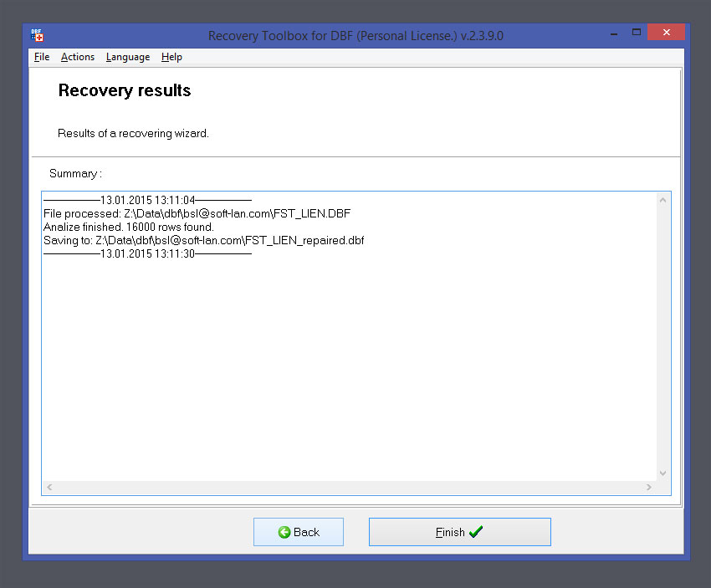Click the Recovery Toolbox DBF app icon
This screenshot has width=711, height=588.
coord(37,35)
